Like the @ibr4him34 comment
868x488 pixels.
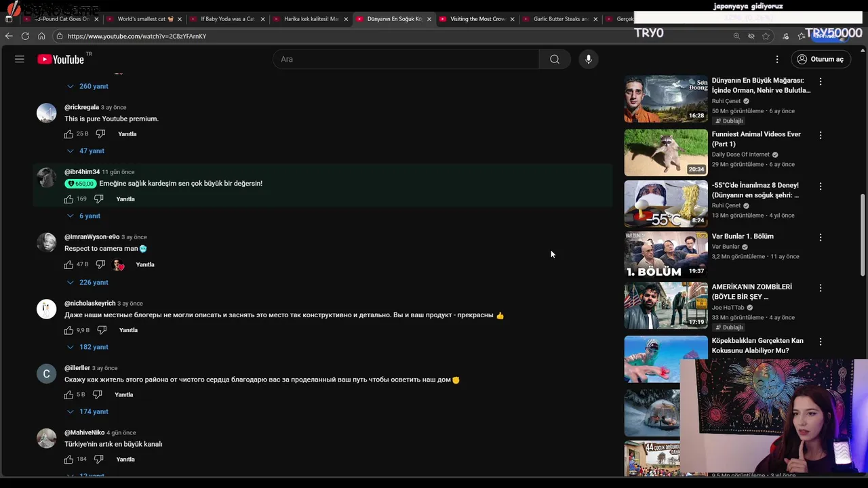click(68, 199)
